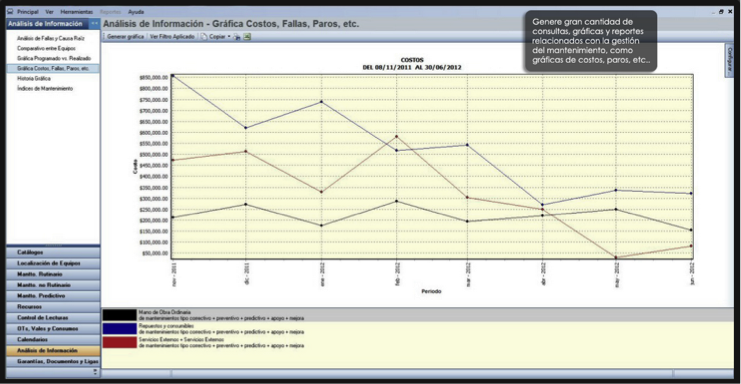Image resolution: width=741 pixels, height=384 pixels.
Task: Click Ver Filtro Aplicado
Action: tap(172, 36)
